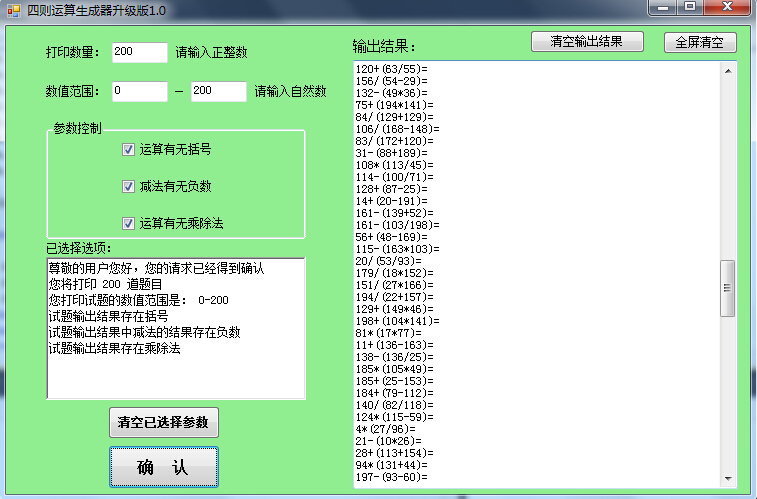Select the output line 185*(105*49)=
Screen dimensions: 757x499
(394, 369)
